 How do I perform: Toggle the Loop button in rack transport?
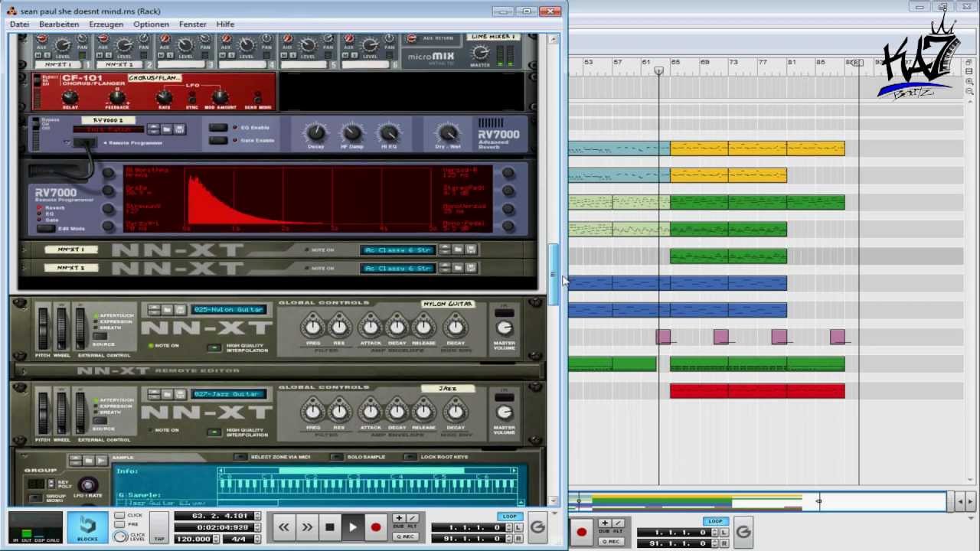[x=509, y=517]
